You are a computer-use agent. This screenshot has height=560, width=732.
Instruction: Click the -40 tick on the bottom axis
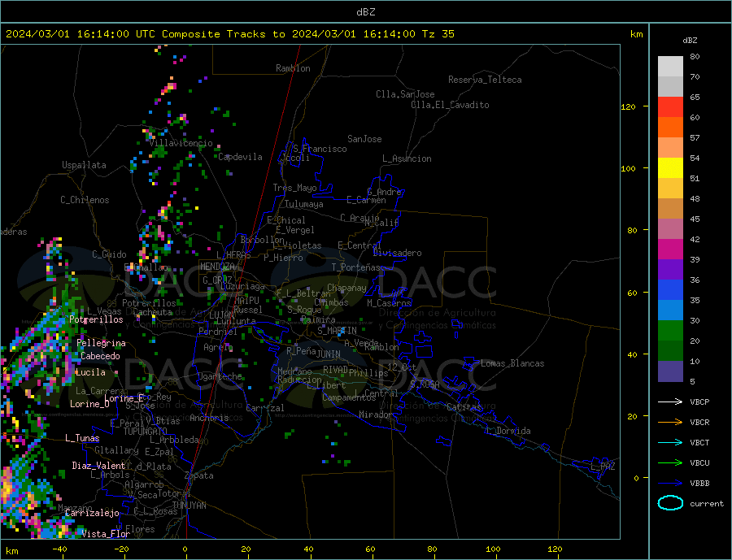coord(59,549)
